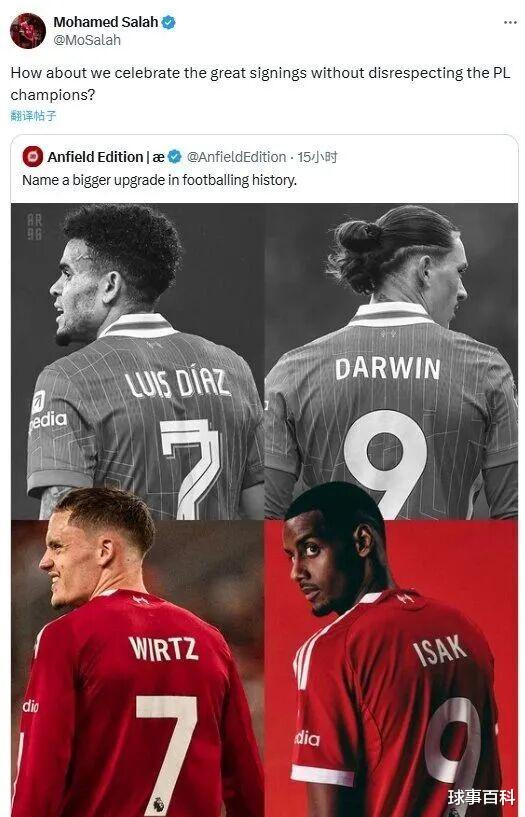
Task: Open the Anfield Edition red avatar icon
Action: (x=32, y=156)
